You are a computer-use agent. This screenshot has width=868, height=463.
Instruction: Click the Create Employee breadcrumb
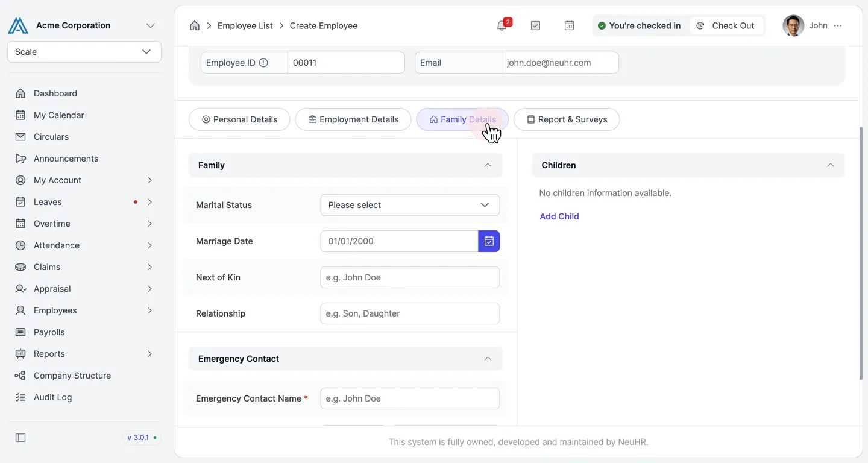pyautogui.click(x=324, y=25)
